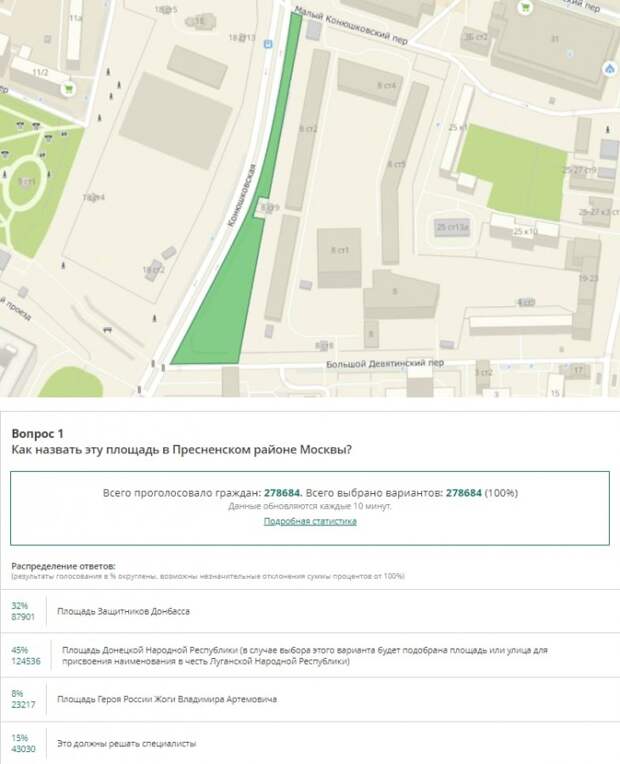Select the Площадь Защитников Донбасса answer
The image size is (620, 764).
tap(123, 611)
